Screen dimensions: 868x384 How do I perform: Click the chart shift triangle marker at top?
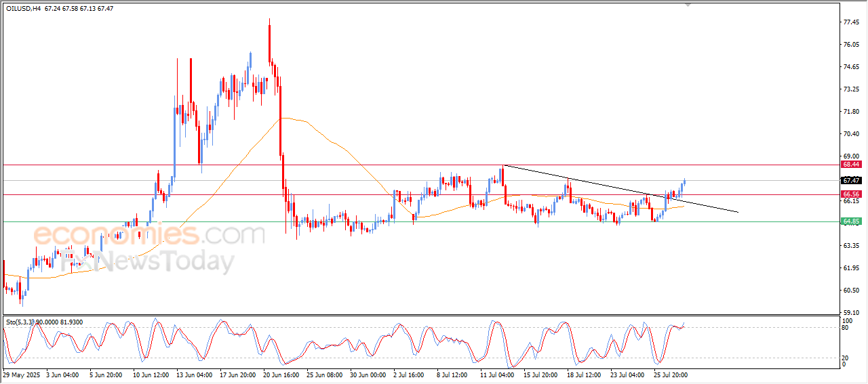(689, 5)
